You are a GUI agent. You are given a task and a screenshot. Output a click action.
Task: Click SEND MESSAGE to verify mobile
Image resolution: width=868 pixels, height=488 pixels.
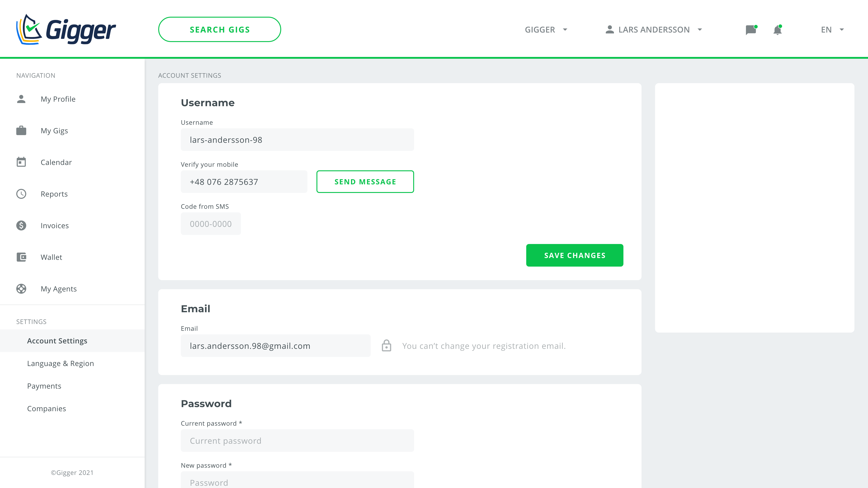tap(365, 181)
